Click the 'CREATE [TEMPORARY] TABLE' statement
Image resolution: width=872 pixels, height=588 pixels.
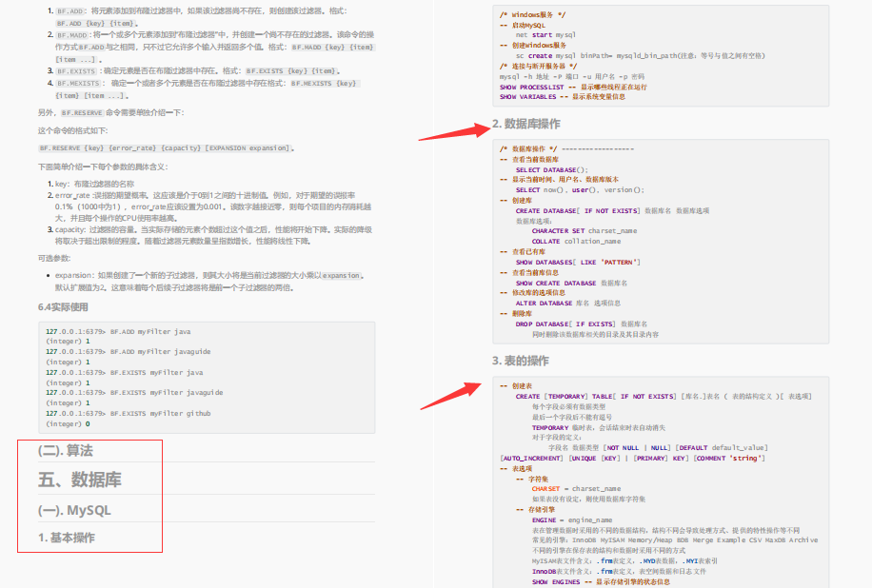[x=664, y=397]
